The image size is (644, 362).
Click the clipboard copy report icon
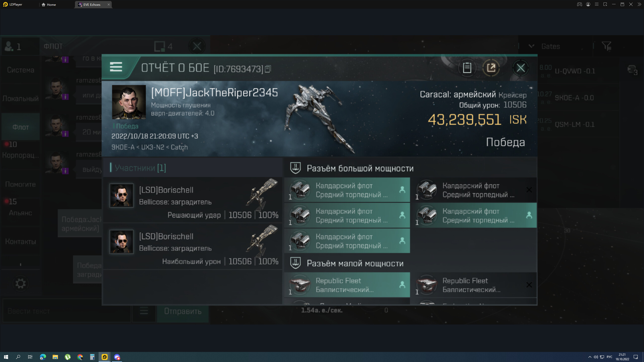tap(467, 68)
